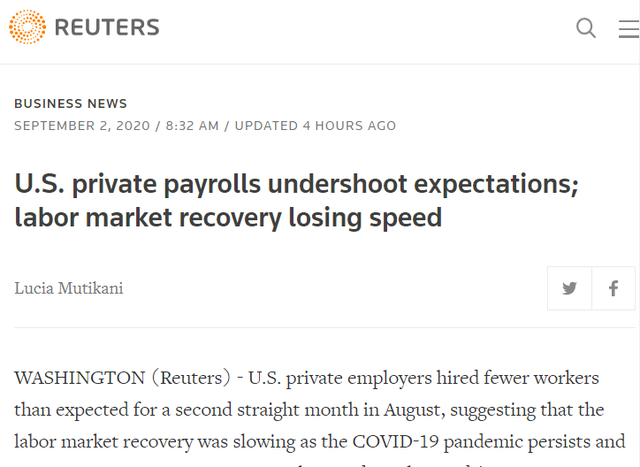
Task: Share the article on Twitter
Action: pyautogui.click(x=570, y=289)
